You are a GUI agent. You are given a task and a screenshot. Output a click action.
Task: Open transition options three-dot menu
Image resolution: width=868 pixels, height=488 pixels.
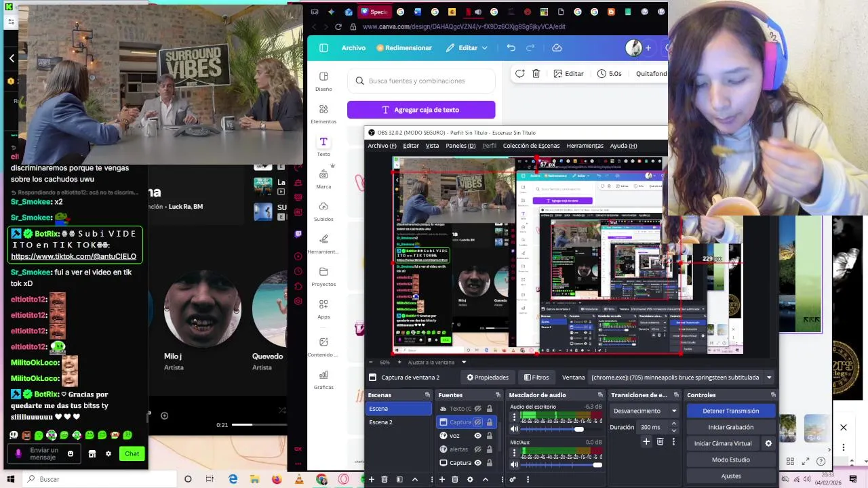[673, 441]
